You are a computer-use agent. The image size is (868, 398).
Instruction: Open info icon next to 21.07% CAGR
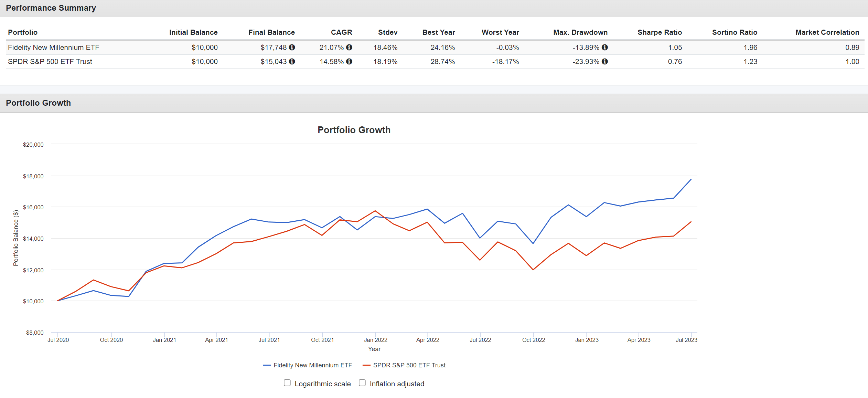pyautogui.click(x=349, y=47)
